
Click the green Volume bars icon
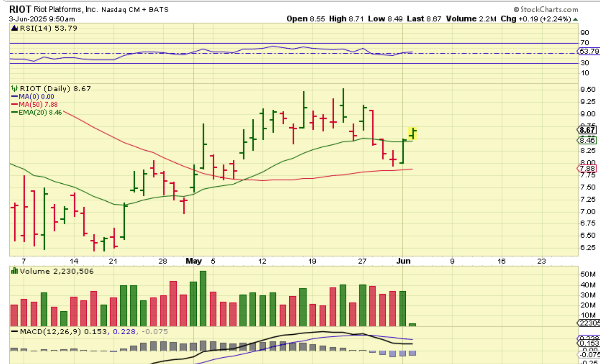(14, 271)
